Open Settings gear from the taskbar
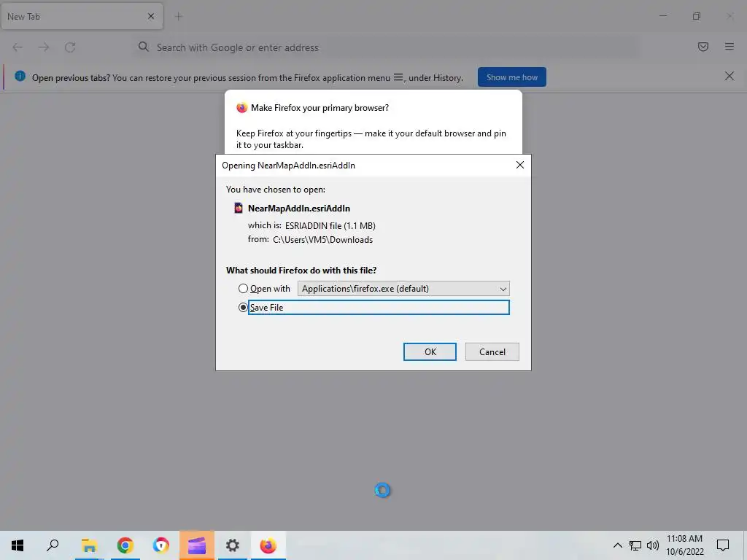Image resolution: width=747 pixels, height=560 pixels. coord(233,545)
